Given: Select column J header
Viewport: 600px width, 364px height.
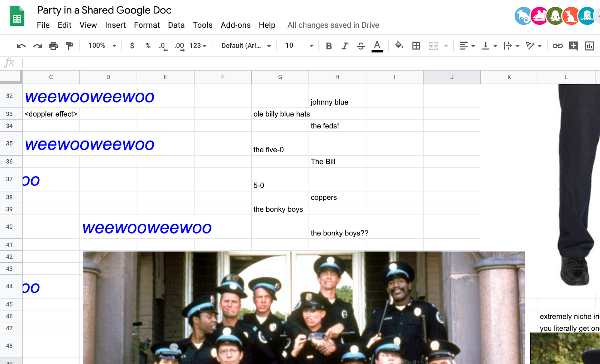Looking at the screenshot, I should pyautogui.click(x=452, y=77).
